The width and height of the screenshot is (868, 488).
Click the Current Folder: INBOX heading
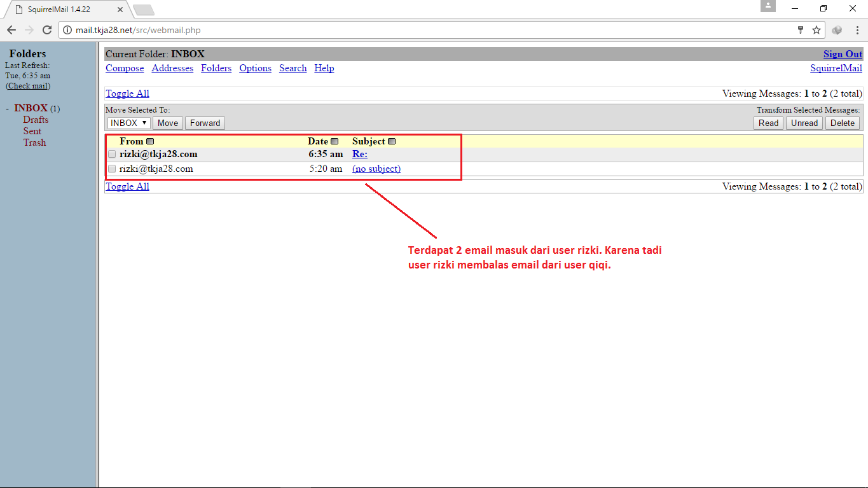(x=155, y=54)
